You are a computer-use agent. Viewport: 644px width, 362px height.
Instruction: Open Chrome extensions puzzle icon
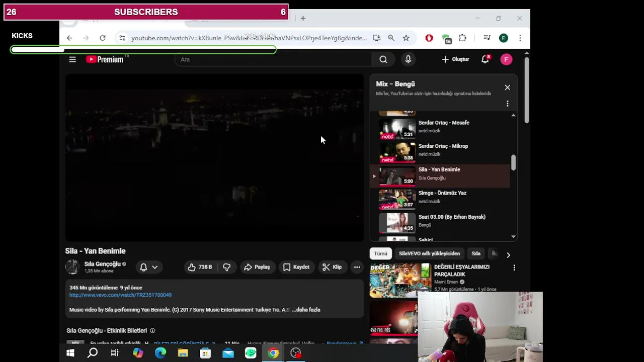tap(462, 38)
